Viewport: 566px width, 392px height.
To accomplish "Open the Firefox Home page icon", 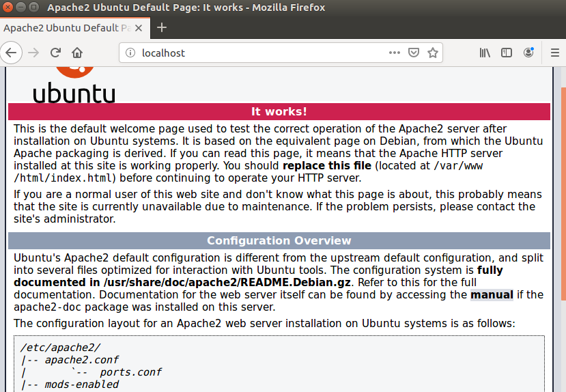I will (x=77, y=53).
